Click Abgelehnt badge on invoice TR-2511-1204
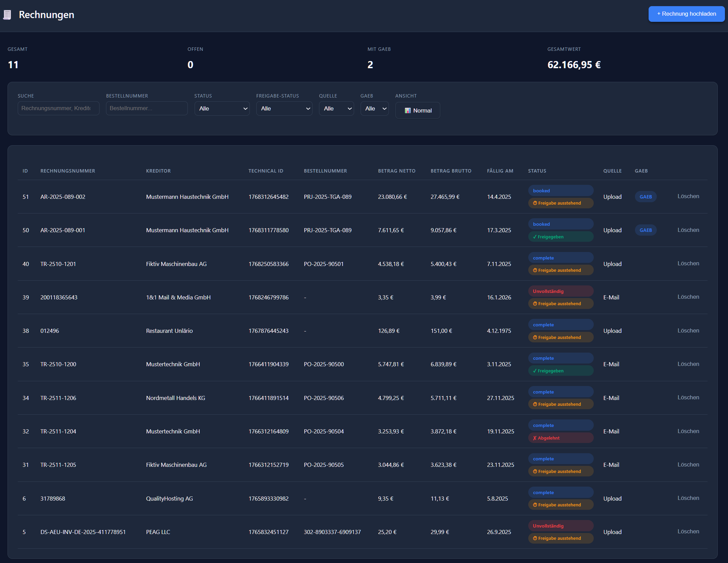The image size is (728, 563). pyautogui.click(x=560, y=438)
